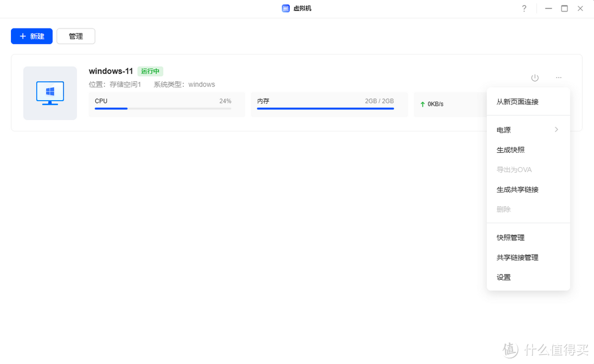Click the 管理 button
The height and width of the screenshot is (364, 594).
pyautogui.click(x=76, y=36)
